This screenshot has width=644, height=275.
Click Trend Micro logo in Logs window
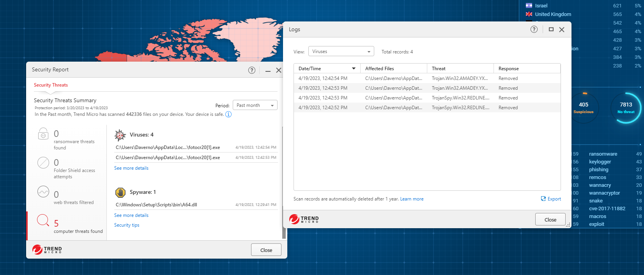click(304, 219)
